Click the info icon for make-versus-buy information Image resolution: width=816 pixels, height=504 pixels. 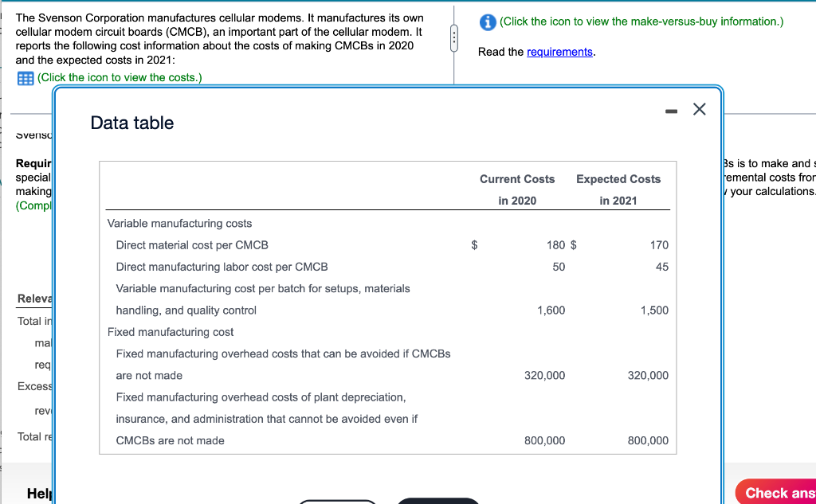pos(487,21)
